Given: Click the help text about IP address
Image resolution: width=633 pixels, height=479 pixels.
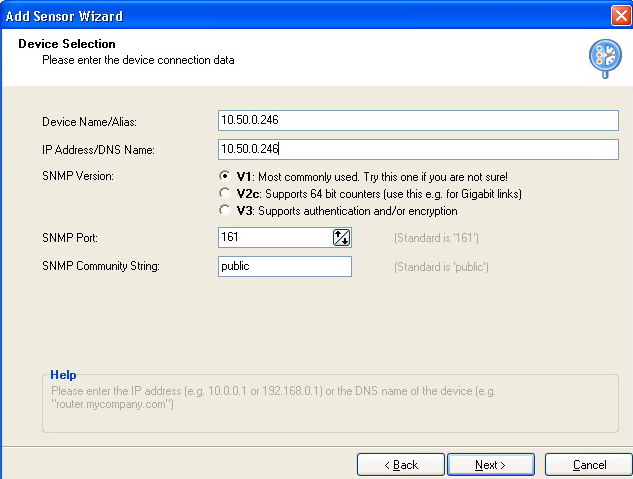Looking at the screenshot, I should [273, 397].
